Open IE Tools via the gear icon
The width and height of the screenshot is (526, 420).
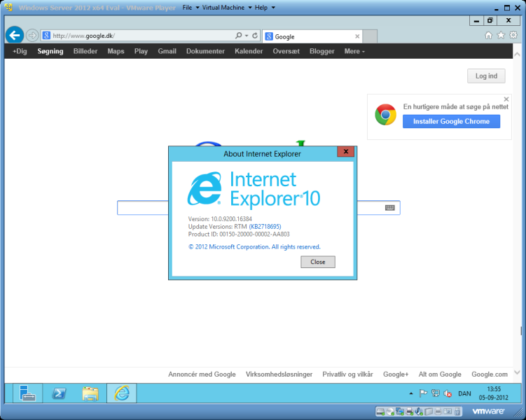click(513, 35)
